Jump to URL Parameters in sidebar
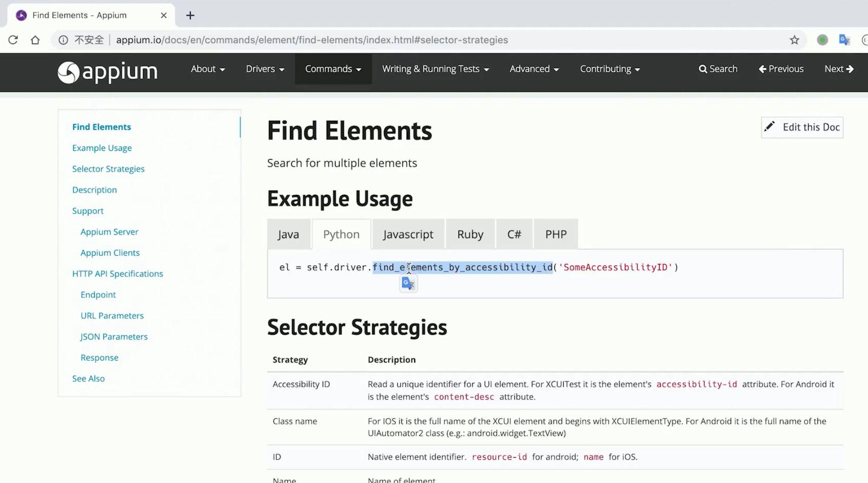Image resolution: width=868 pixels, height=483 pixels. coord(112,316)
